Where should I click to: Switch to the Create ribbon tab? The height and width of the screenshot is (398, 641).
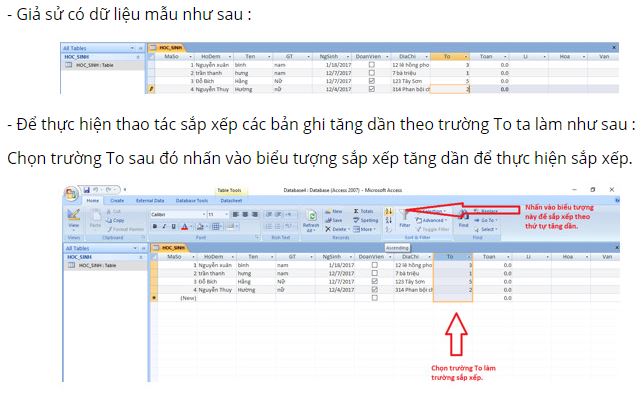pyautogui.click(x=117, y=201)
